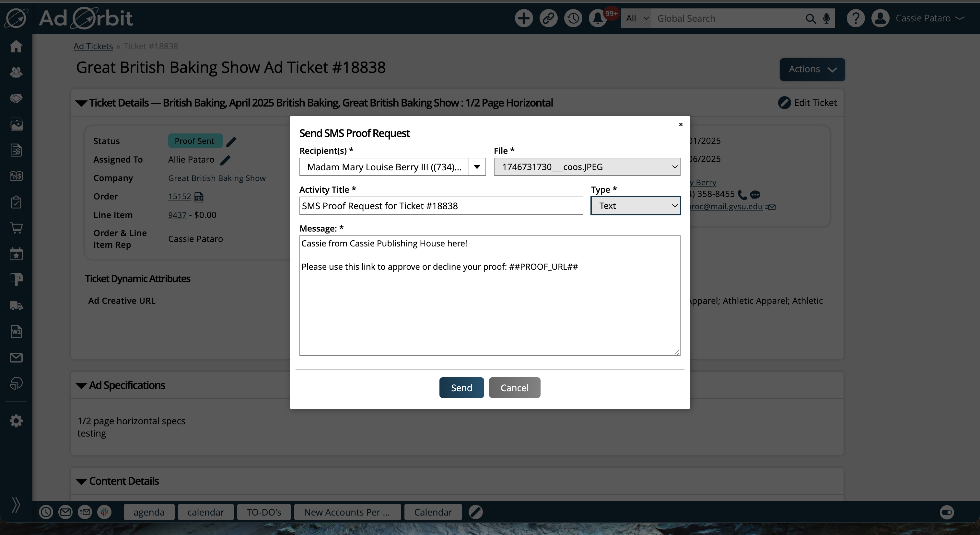Click the Slack-style colorful icon in bottom toolbar

(x=104, y=512)
